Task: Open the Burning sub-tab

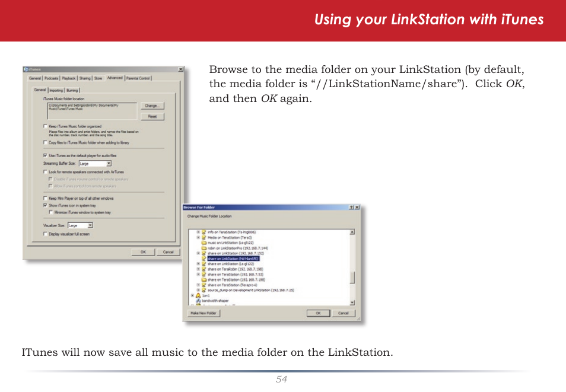Action: point(72,90)
